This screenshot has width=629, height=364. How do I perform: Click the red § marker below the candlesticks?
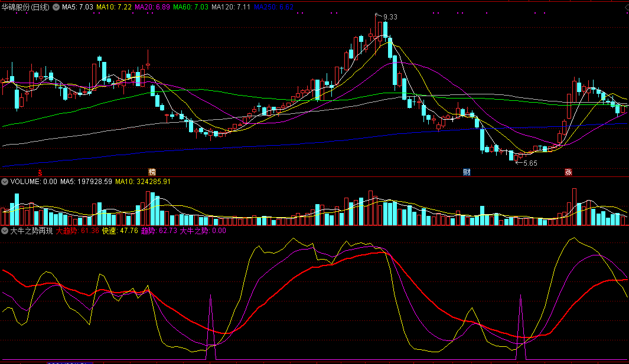coord(40,173)
